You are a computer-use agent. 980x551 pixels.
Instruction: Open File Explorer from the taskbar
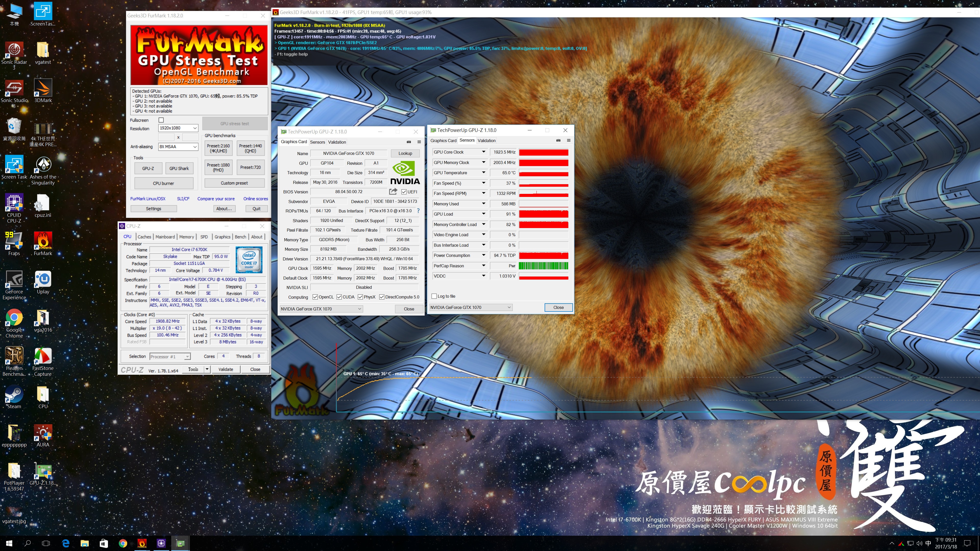pos(84,543)
